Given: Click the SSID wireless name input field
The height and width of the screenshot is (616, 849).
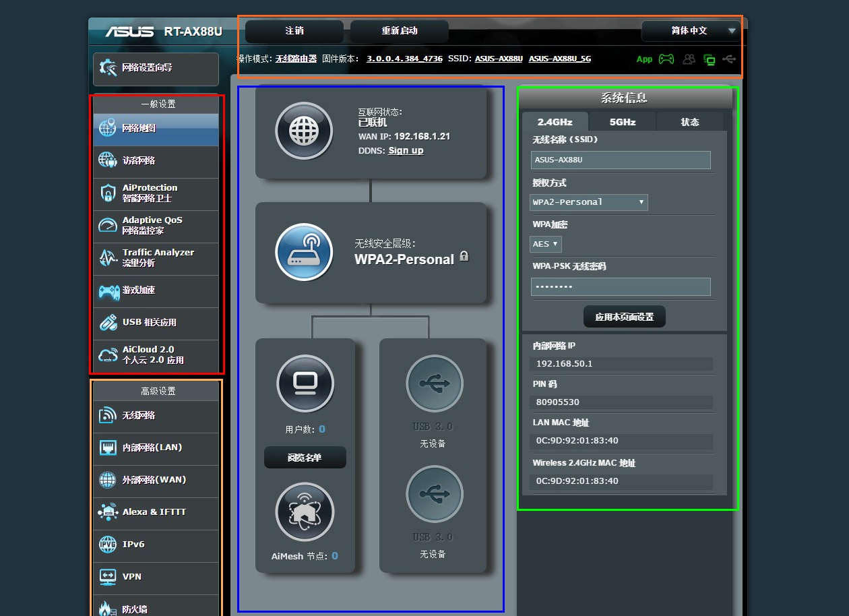Looking at the screenshot, I should pos(621,160).
